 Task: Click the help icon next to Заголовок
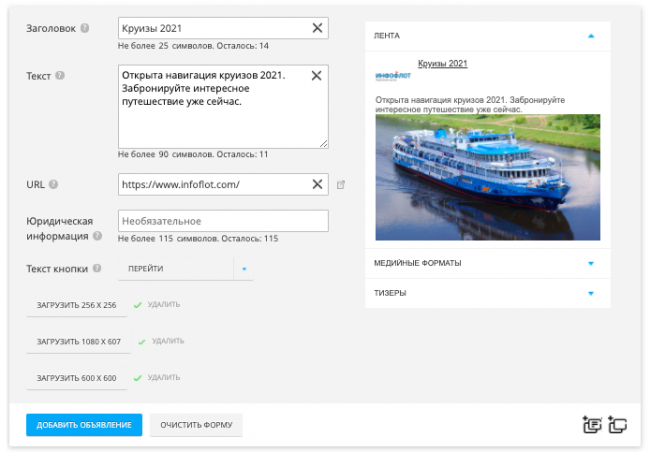click(84, 28)
